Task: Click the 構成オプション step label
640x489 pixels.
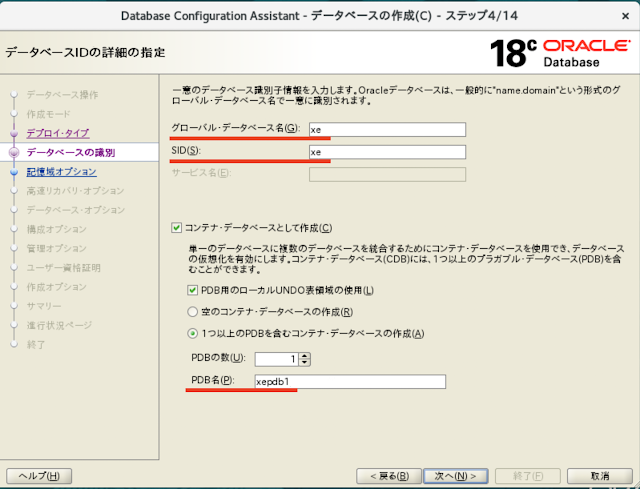Action: 57,229
